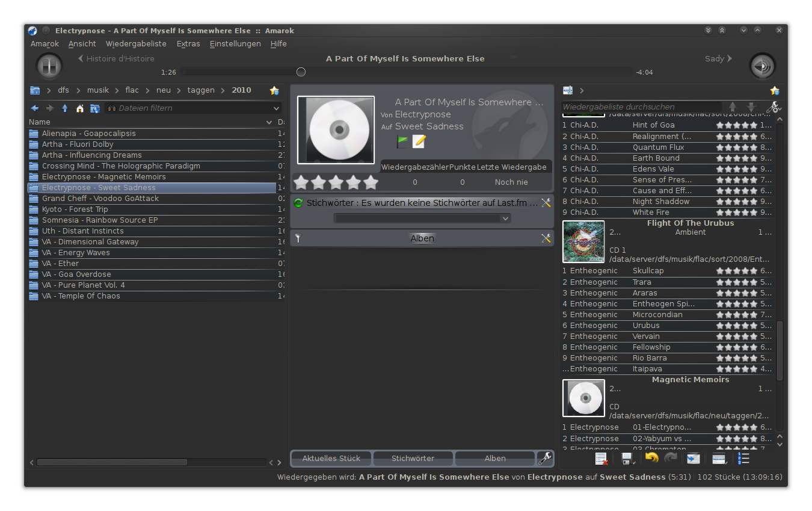
Task: Configure applets with bottom wrench button
Action: (545, 459)
